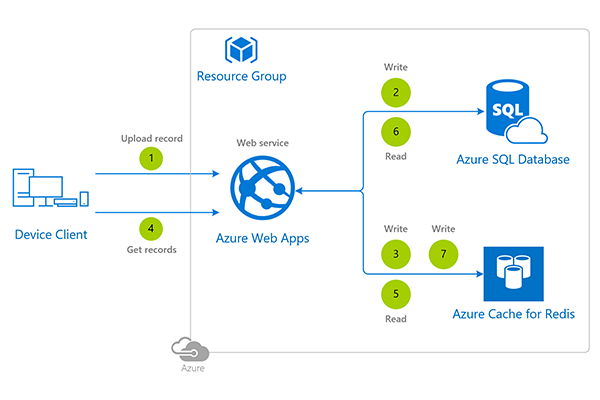
Task: Click the Azure Cache for Redis label
Action: 514,314
